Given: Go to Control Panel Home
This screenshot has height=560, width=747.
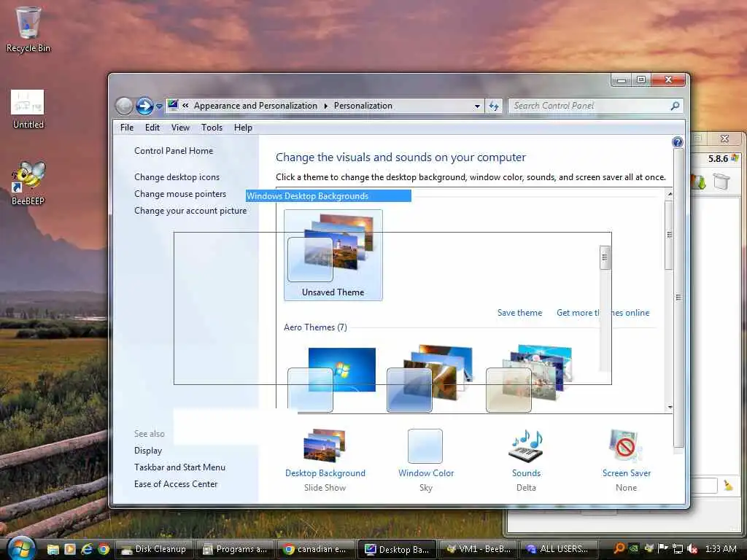Looking at the screenshot, I should pyautogui.click(x=174, y=151).
